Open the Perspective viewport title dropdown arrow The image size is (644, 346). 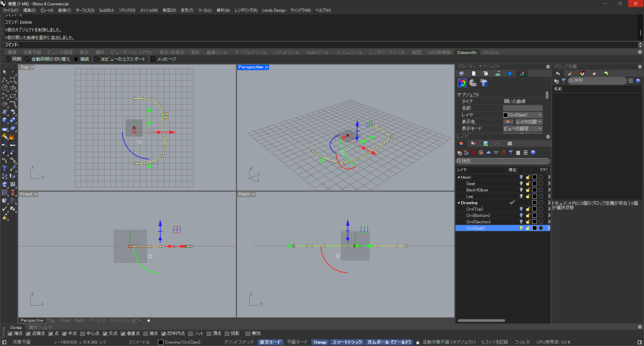267,67
